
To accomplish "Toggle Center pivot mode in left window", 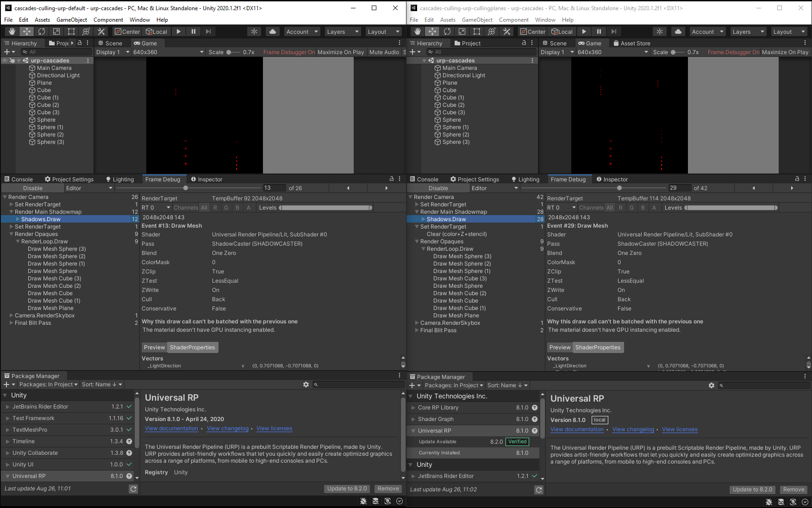I will (127, 31).
